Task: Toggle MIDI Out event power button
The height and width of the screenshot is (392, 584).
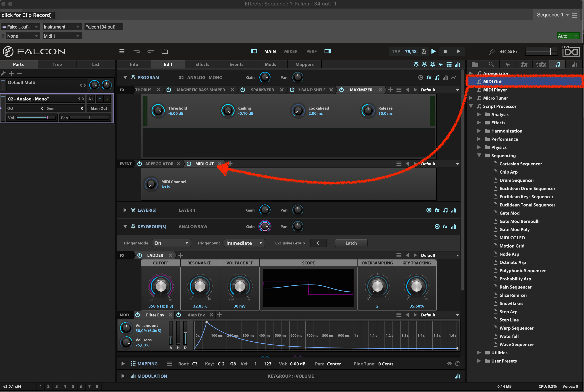Action: pos(189,164)
